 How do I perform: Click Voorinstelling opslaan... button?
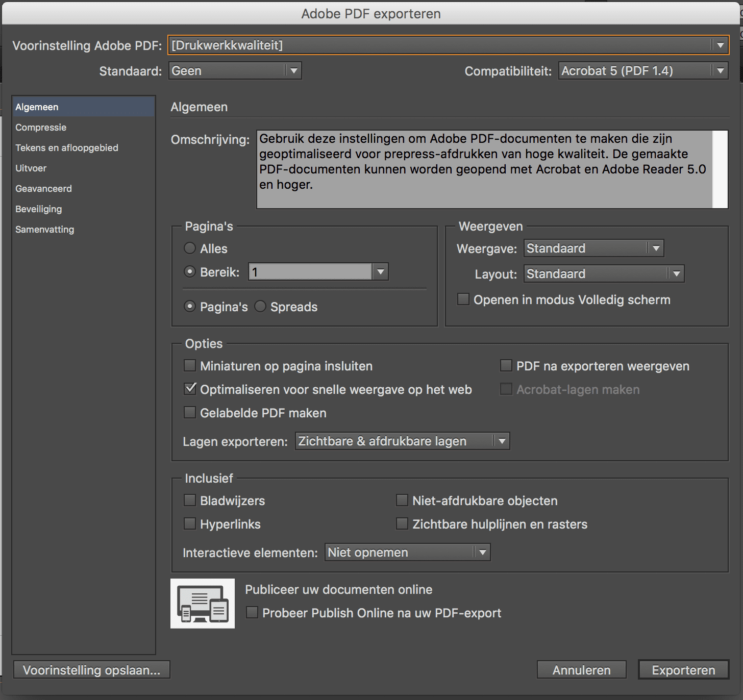(x=91, y=670)
